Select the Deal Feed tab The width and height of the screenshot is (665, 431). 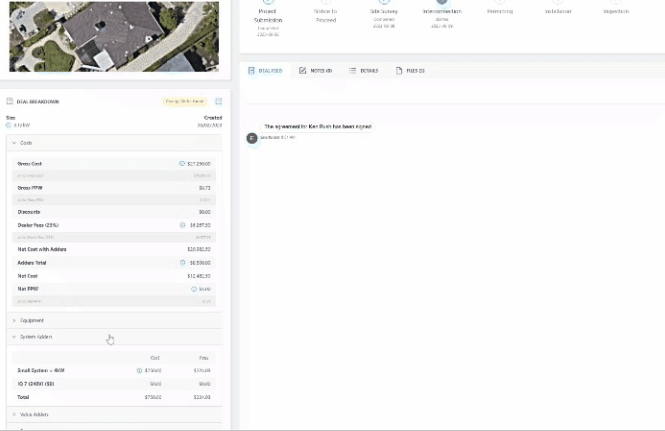point(265,71)
